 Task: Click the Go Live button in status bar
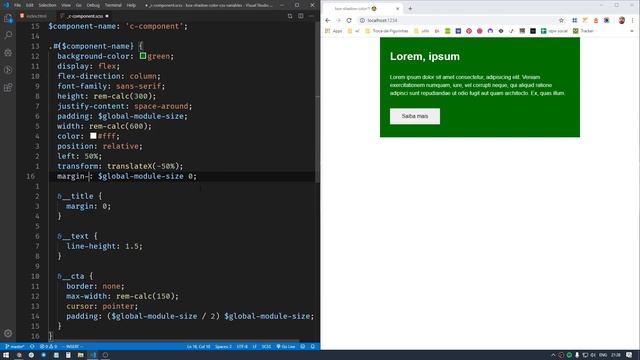pyautogui.click(x=286, y=347)
